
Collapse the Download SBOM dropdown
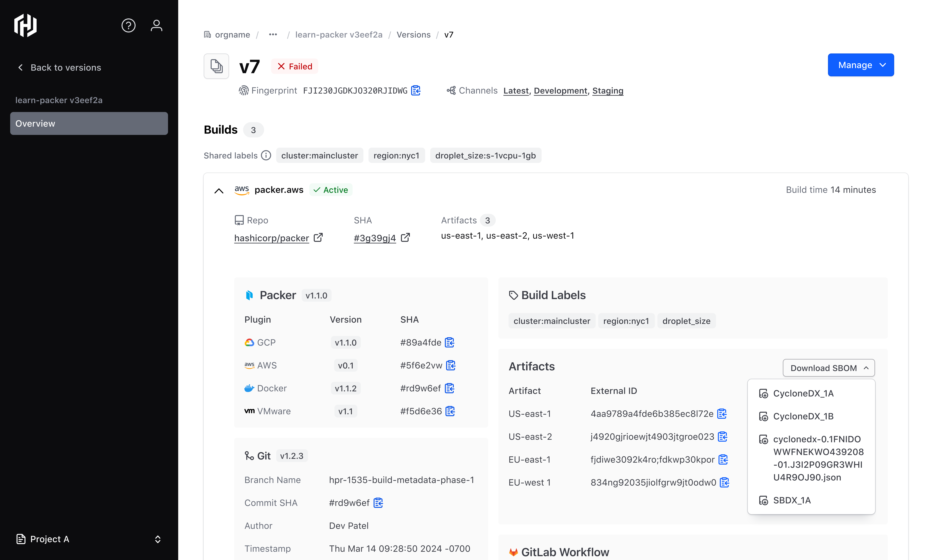coord(828,368)
